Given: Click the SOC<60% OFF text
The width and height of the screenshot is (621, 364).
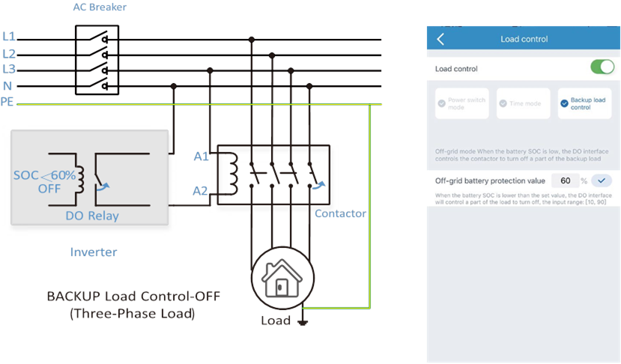Looking at the screenshot, I should pos(44,181).
